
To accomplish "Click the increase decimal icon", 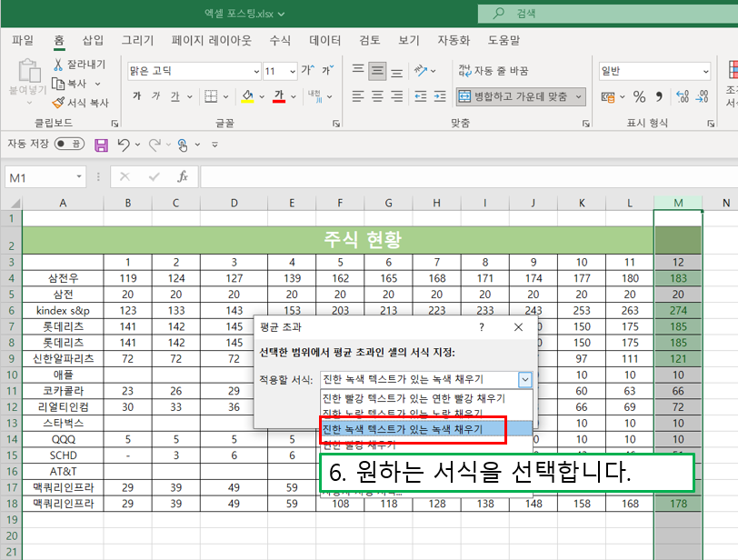I will [683, 96].
